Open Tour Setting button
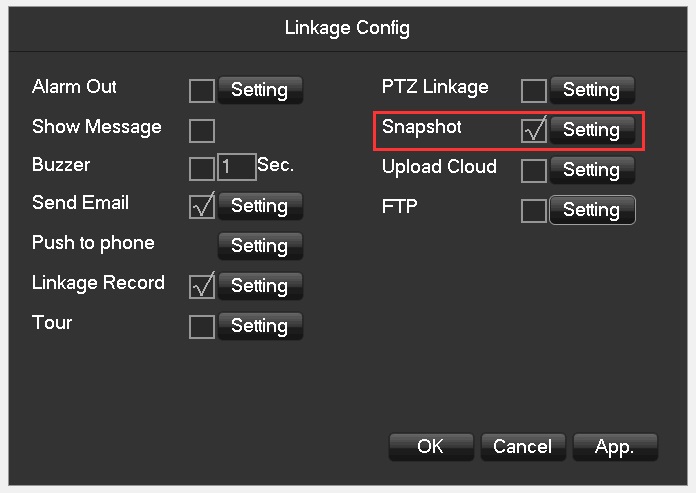This screenshot has height=493, width=696. click(259, 326)
